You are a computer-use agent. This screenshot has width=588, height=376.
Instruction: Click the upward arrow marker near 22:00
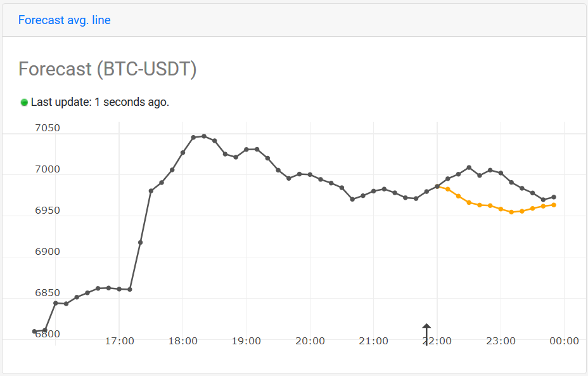coord(426,334)
